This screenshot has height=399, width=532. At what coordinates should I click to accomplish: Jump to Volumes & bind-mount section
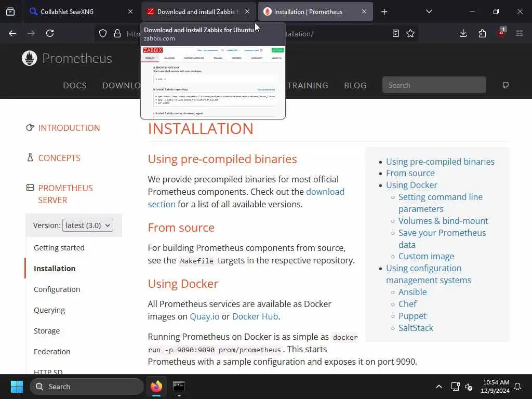(x=443, y=221)
